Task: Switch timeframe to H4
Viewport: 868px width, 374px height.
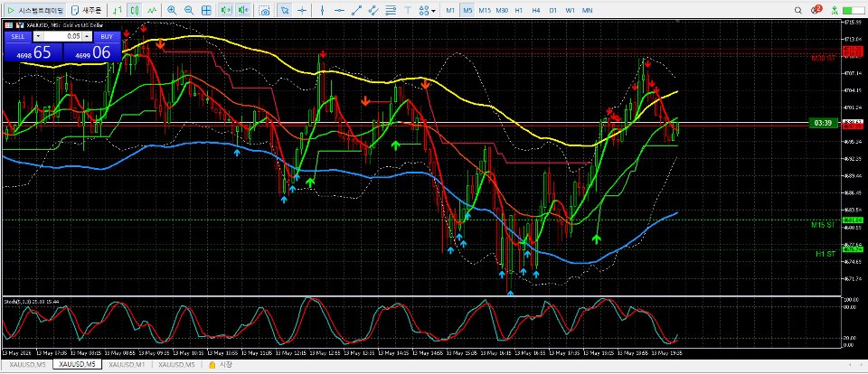Action: [x=536, y=10]
